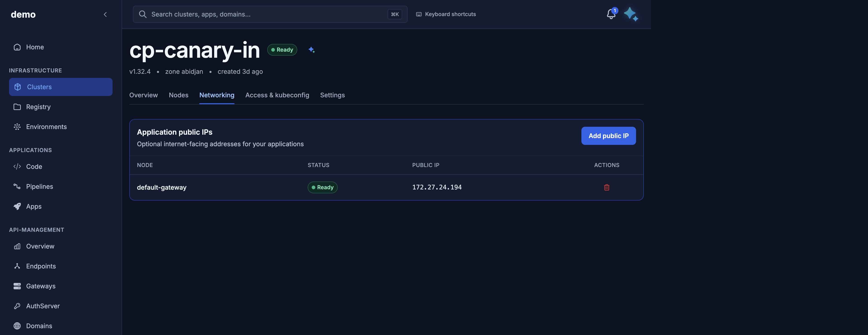
Task: Open Environments from the sidebar
Action: (x=61, y=127)
